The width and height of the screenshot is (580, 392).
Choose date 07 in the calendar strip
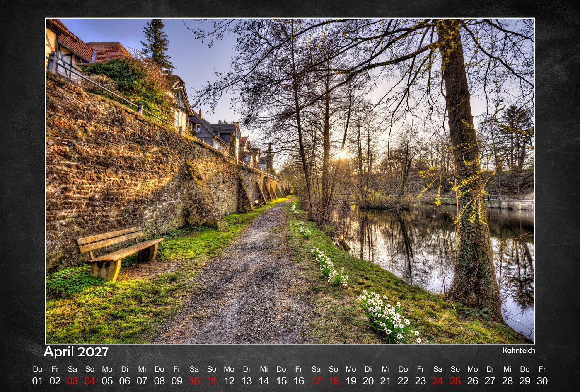[142, 381]
